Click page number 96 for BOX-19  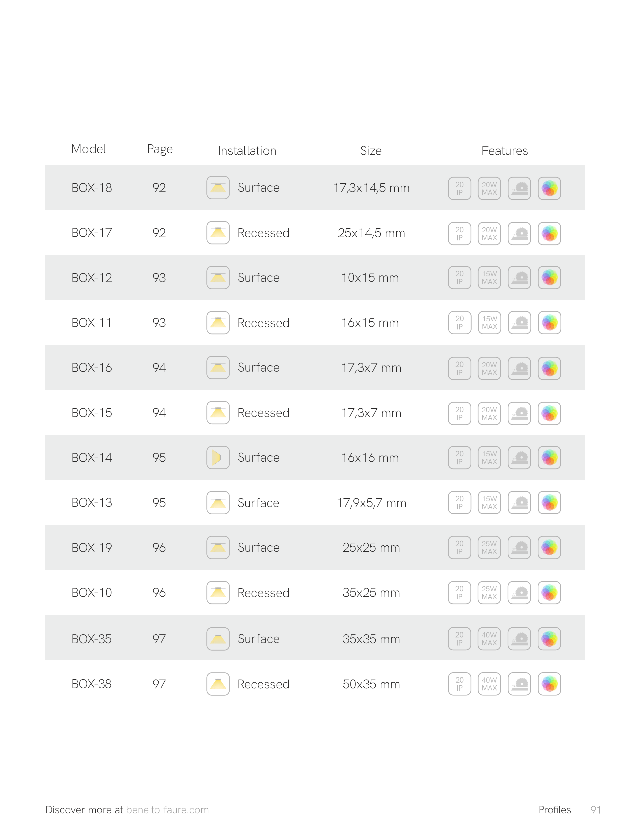point(159,548)
